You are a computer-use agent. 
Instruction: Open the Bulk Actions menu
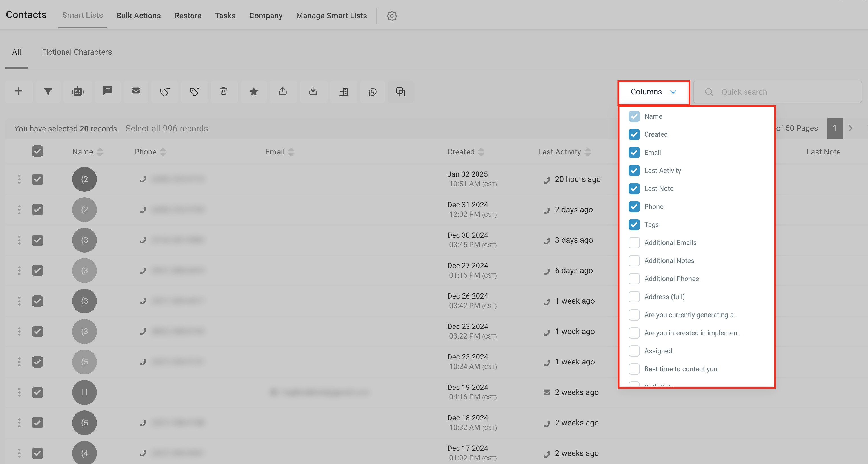point(138,16)
